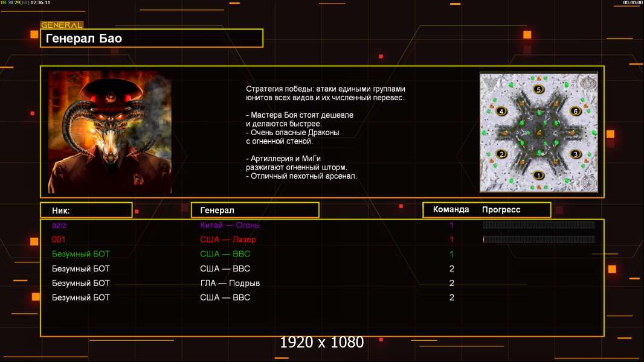Pick start position 3 on the minimap
The image size is (644, 362).
pyautogui.click(x=576, y=154)
